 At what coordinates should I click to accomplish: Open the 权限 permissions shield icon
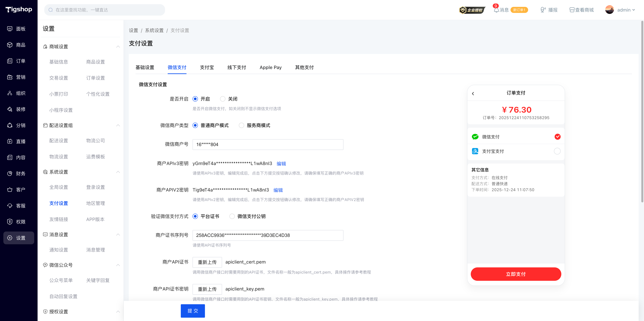pos(10,222)
